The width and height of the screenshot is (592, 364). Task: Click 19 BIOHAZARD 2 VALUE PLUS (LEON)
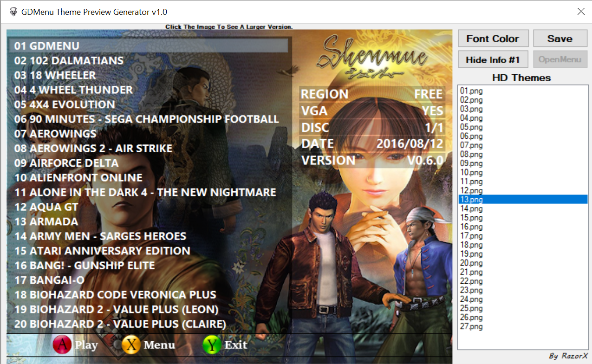(116, 309)
